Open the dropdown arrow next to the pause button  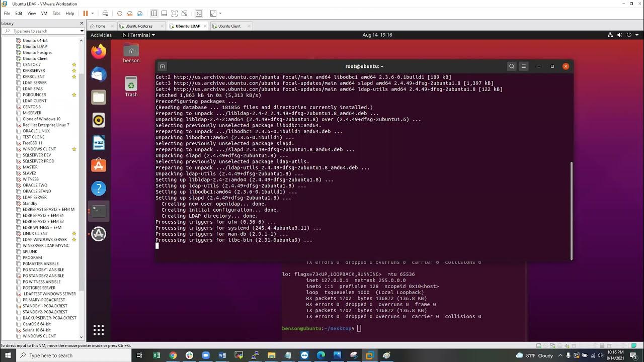[x=93, y=13]
